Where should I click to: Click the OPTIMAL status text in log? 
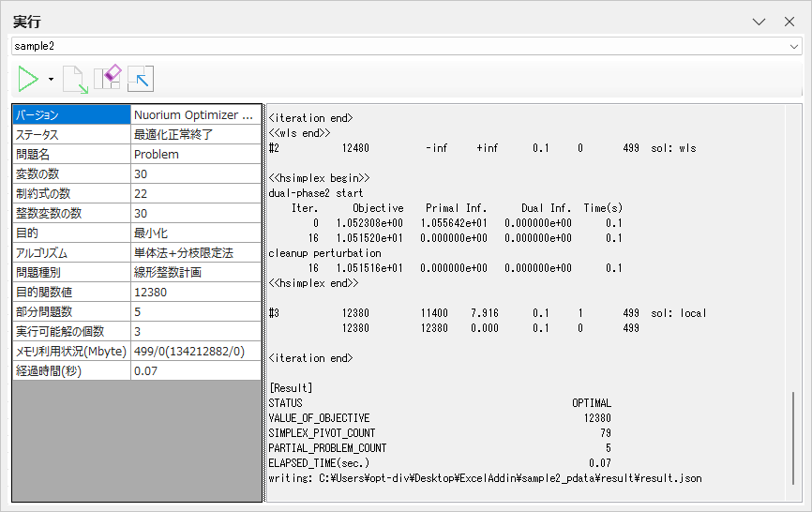[592, 403]
